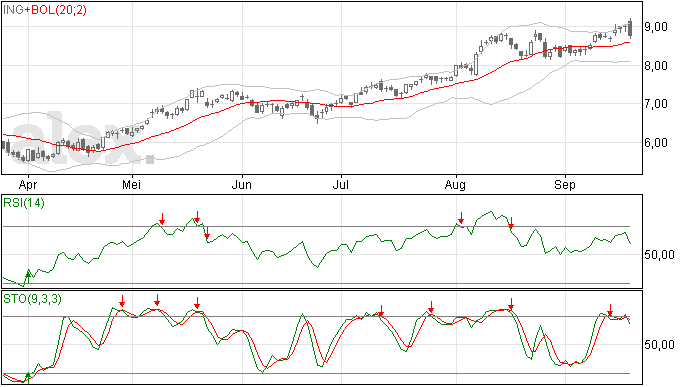Viewport: 690px width, 387px height.
Task: Click the Jul label on the time axis
Action: coord(341,184)
